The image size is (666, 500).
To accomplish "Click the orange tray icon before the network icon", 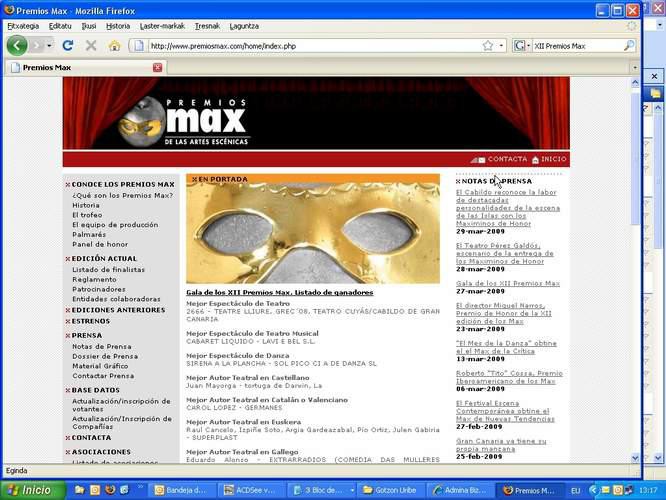I will pyautogui.click(x=617, y=490).
